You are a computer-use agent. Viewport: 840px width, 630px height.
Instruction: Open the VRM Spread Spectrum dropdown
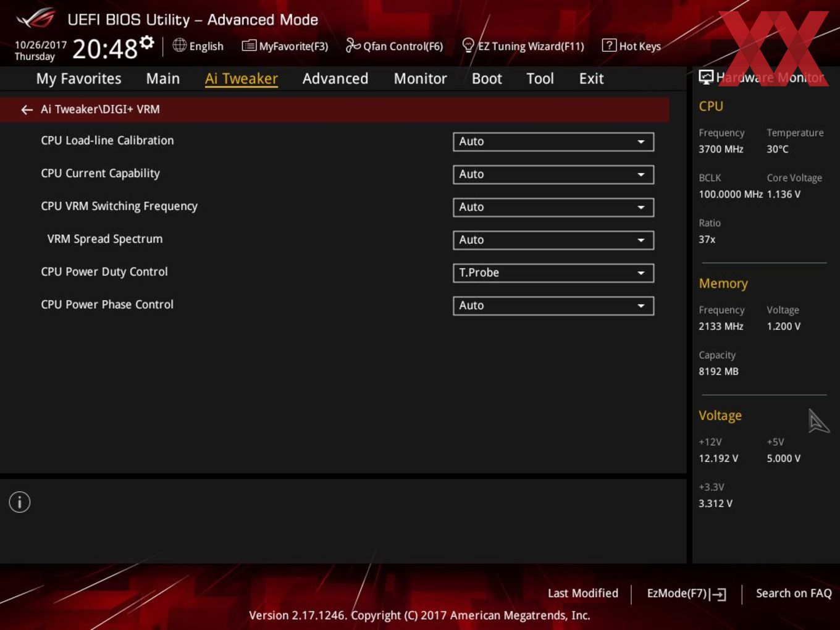(553, 240)
